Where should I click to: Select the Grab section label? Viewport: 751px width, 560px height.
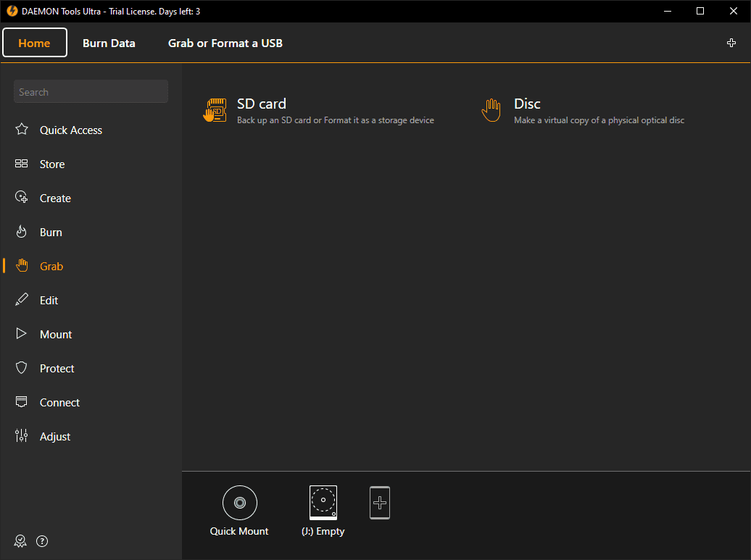pyautogui.click(x=51, y=266)
